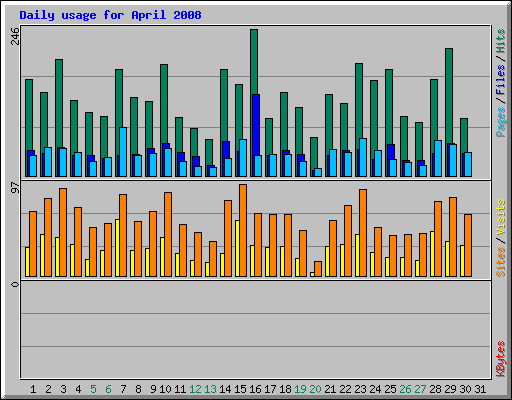Click the light blue pages bar for day 28
The width and height of the screenshot is (512, 400).
[x=438, y=158]
